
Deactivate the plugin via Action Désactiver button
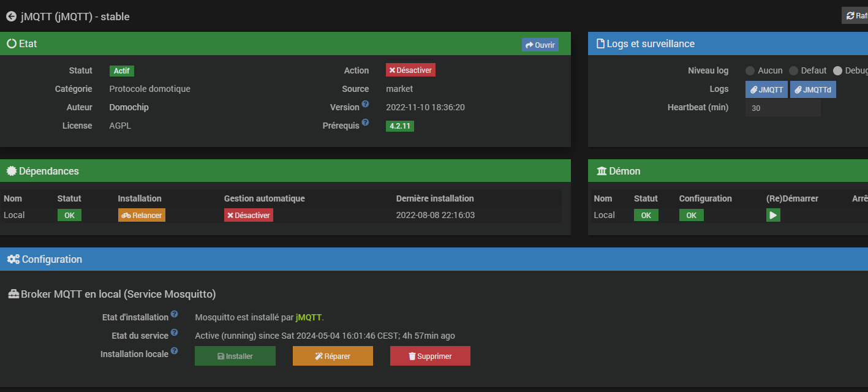(x=410, y=70)
